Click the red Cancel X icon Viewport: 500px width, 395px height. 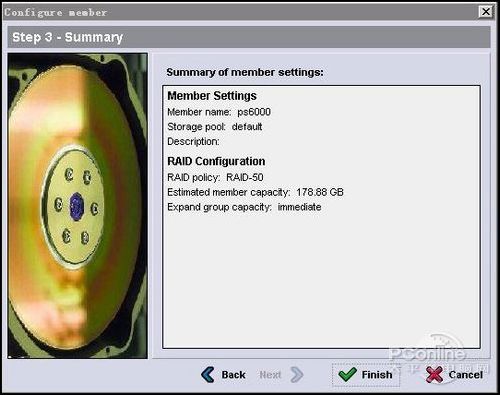(434, 375)
